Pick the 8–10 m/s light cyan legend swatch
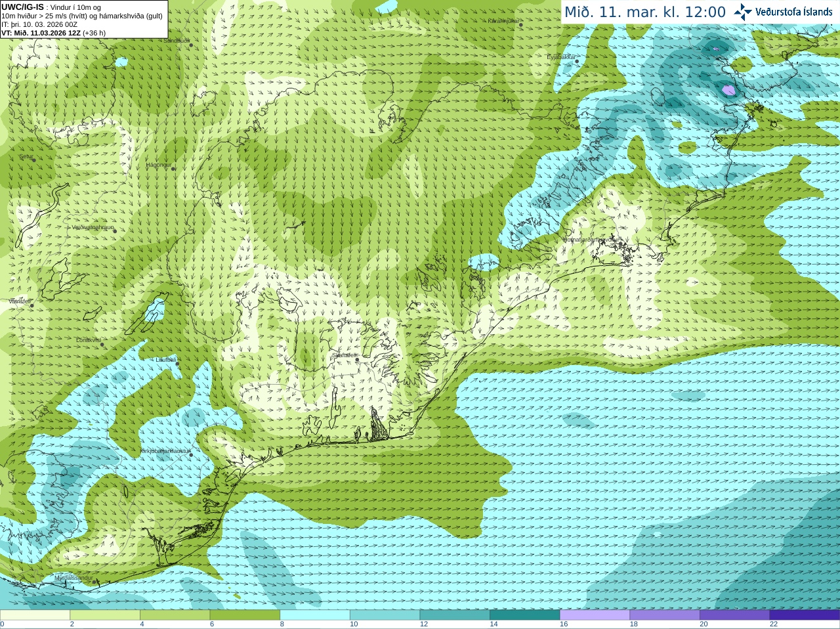 point(315,615)
